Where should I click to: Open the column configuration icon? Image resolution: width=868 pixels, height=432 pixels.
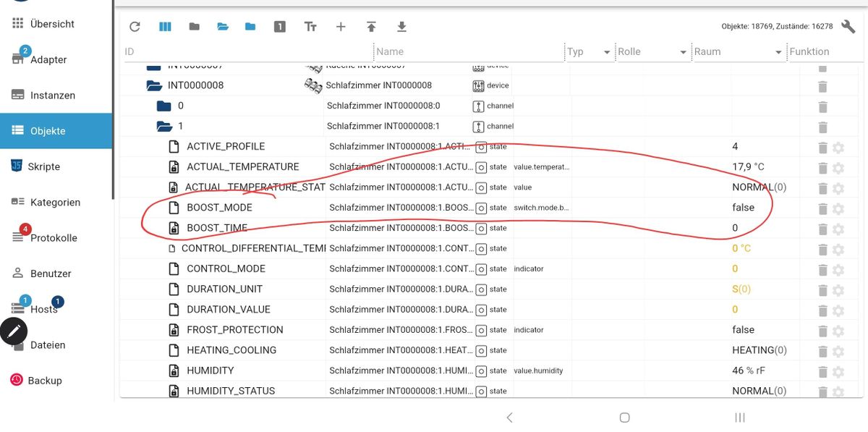click(165, 27)
